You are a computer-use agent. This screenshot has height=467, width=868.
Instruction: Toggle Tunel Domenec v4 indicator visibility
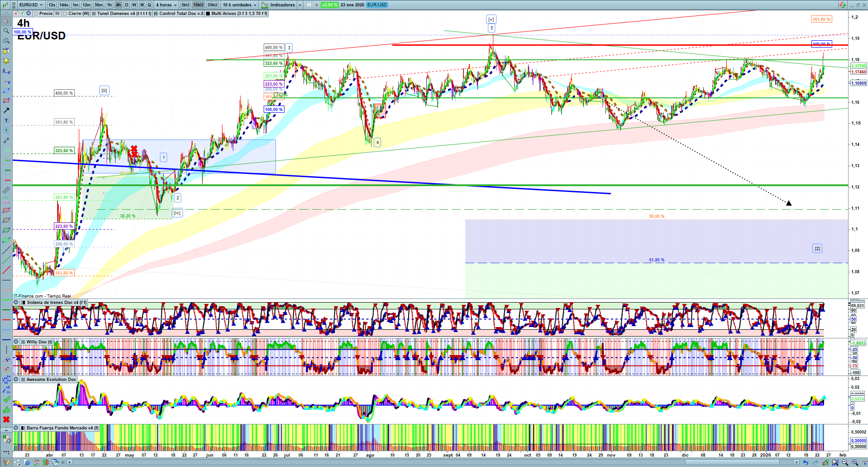pyautogui.click(x=94, y=14)
